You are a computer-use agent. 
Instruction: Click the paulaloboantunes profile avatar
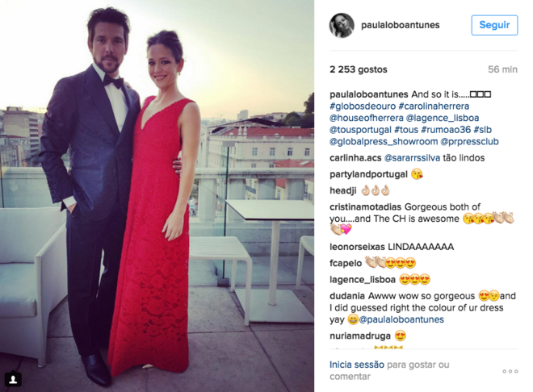[x=342, y=26]
